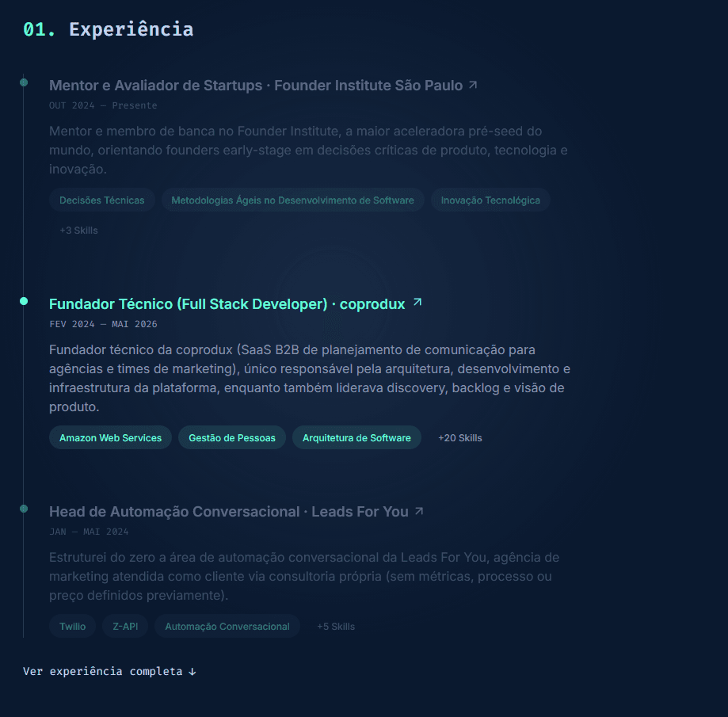This screenshot has width=728, height=717.
Task: Select the Z-API skill tag
Action: [x=125, y=627]
